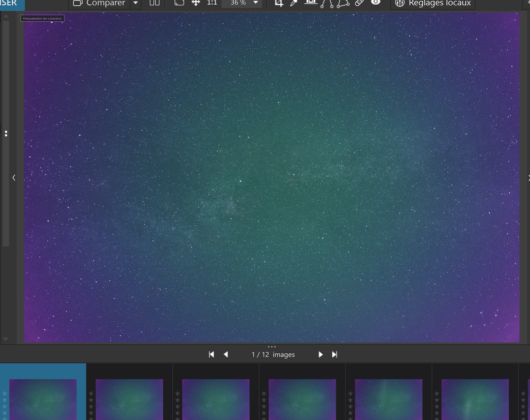
Task: Select the Horizon leveling tool
Action: 311,3
